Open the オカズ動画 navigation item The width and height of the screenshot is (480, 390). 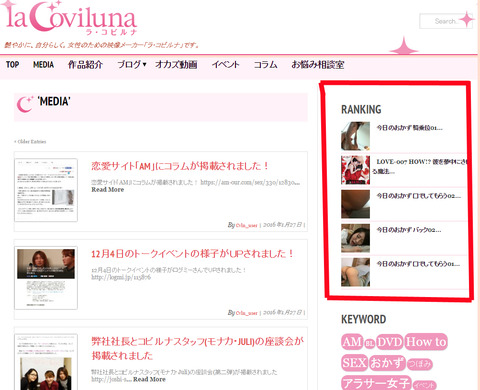176,65
